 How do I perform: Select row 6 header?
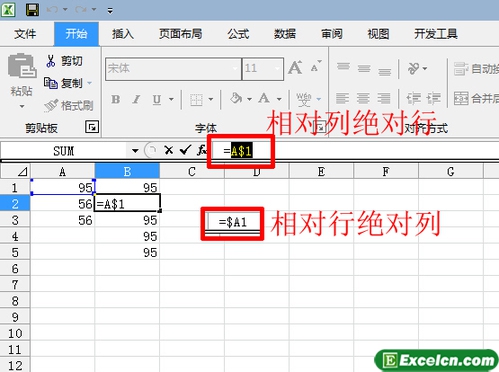[x=15, y=268]
